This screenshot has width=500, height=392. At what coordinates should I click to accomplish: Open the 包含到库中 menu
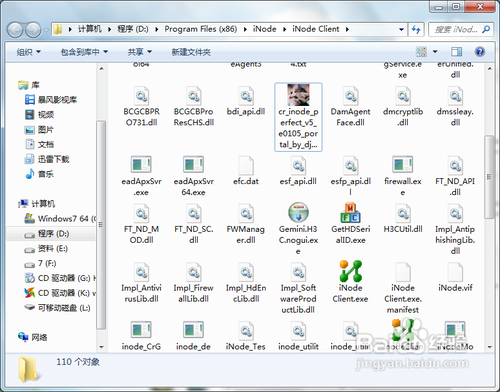(84, 52)
